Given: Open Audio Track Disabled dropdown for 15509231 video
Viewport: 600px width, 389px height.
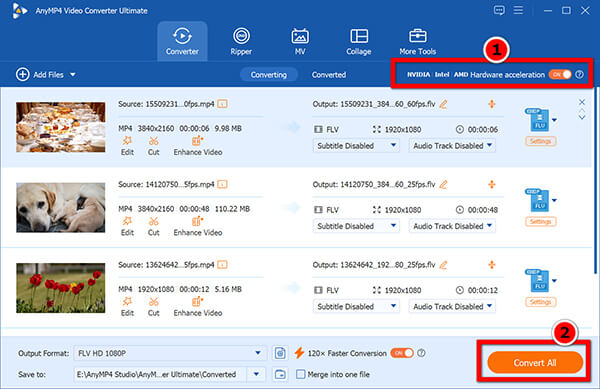Looking at the screenshot, I should 452,146.
